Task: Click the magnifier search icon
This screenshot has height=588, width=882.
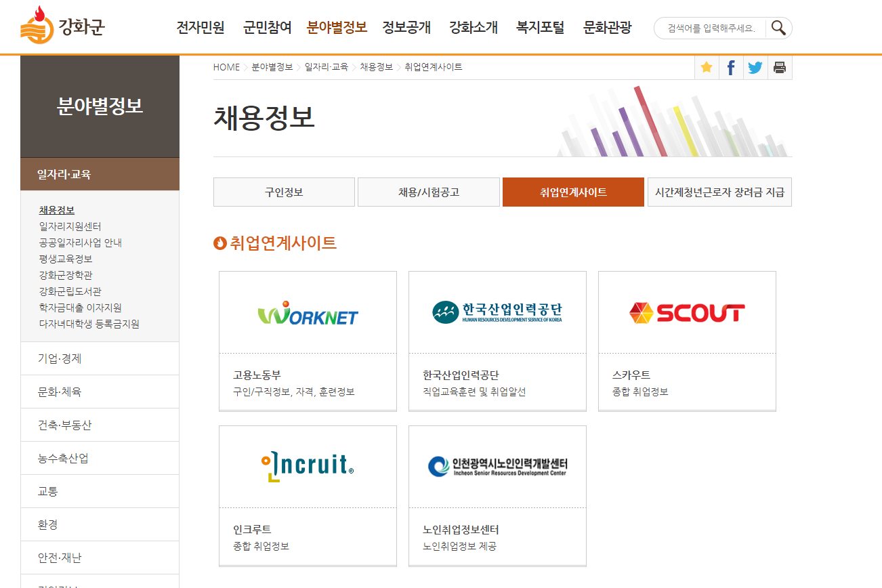Action: tap(779, 28)
